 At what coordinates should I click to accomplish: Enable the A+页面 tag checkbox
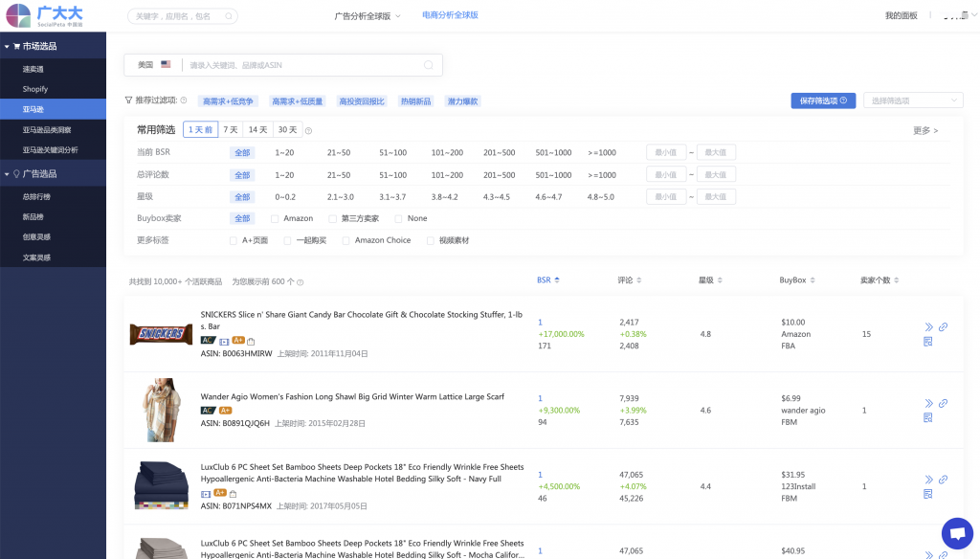coord(234,240)
